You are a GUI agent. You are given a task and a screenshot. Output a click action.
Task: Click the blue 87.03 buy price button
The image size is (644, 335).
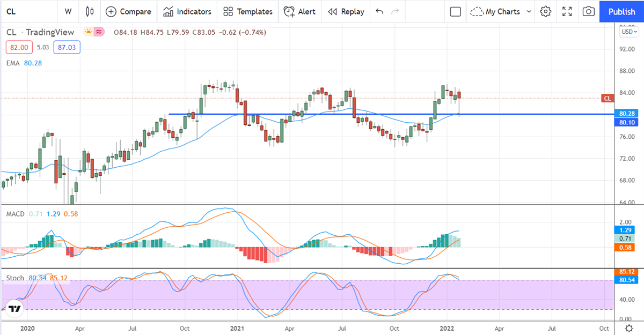(65, 48)
